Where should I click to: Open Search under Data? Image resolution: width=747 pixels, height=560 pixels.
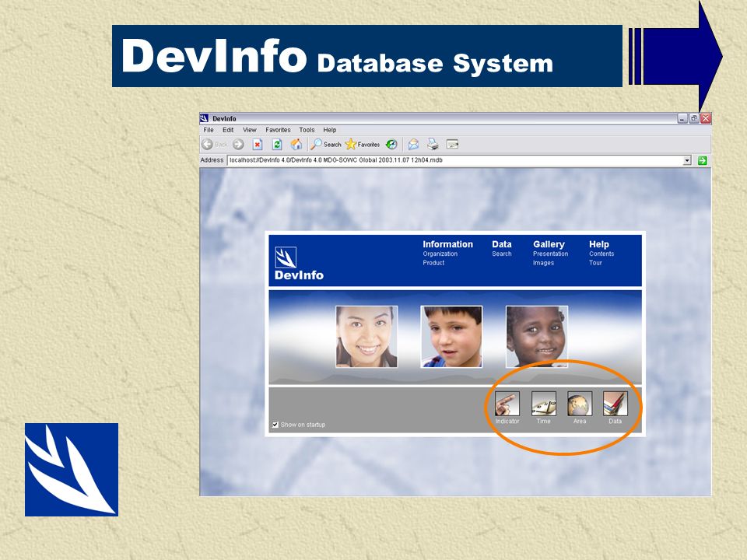pos(502,254)
